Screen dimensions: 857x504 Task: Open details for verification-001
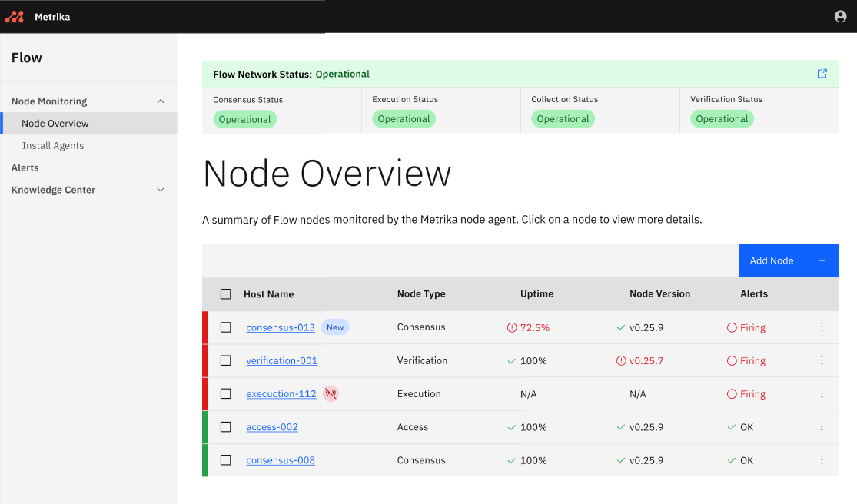281,360
